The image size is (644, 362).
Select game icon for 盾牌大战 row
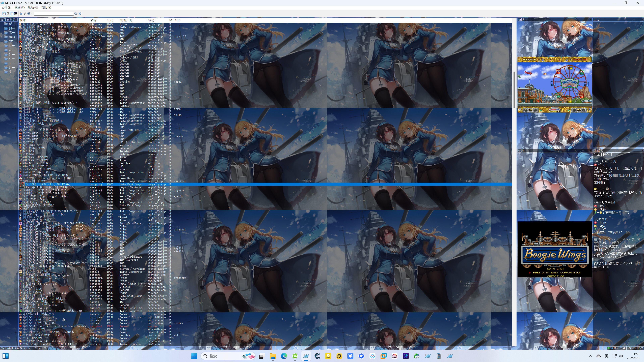point(20,54)
